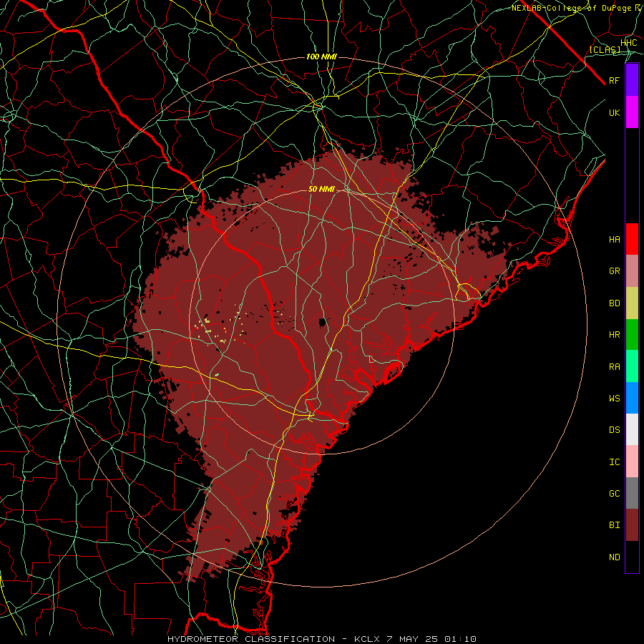
Task: Click the HA legend label
Action: pyautogui.click(x=614, y=239)
